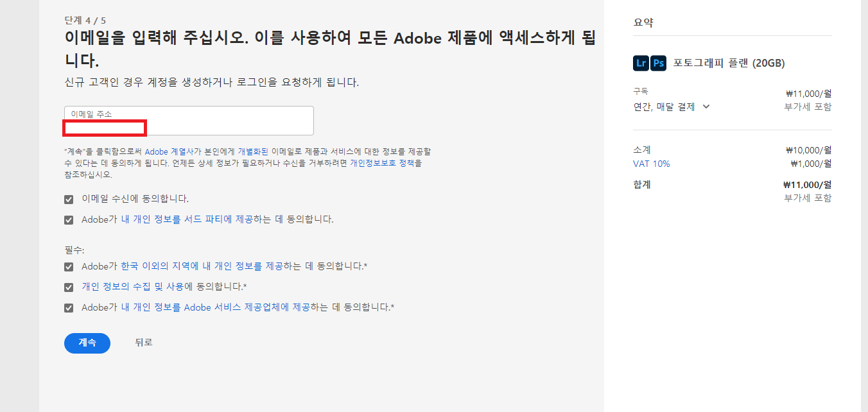Click the VAT 10% link
The image size is (868, 412).
point(651,164)
